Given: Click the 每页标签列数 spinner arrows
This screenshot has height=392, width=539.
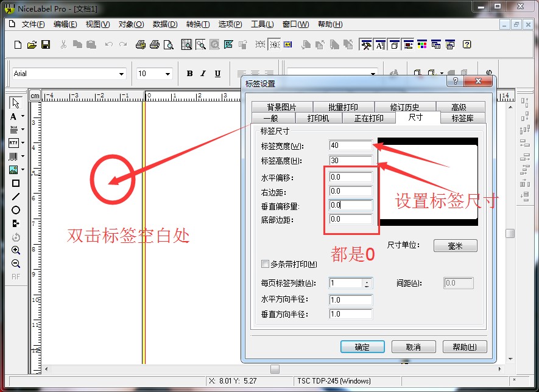Looking at the screenshot, I should (367, 283).
